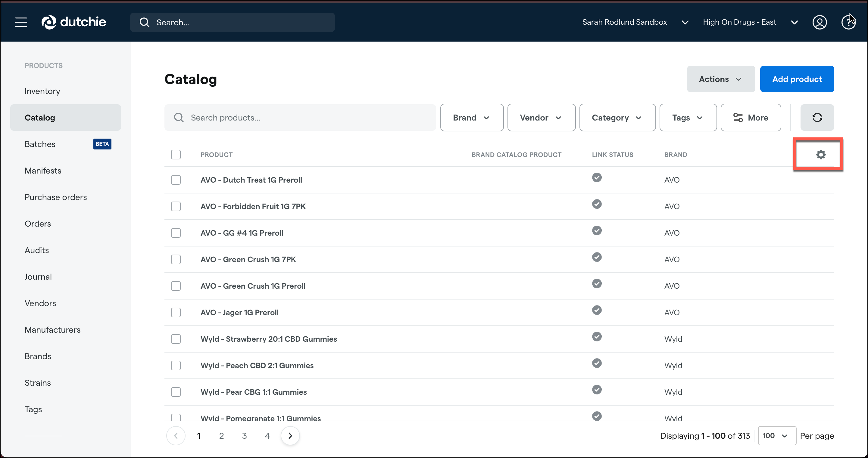The height and width of the screenshot is (458, 868).
Task: Open Batches beta sidebar item
Action: pyautogui.click(x=65, y=144)
